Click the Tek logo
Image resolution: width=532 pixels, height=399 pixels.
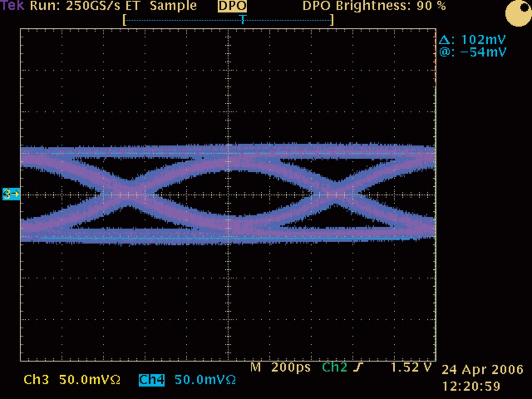(12, 6)
